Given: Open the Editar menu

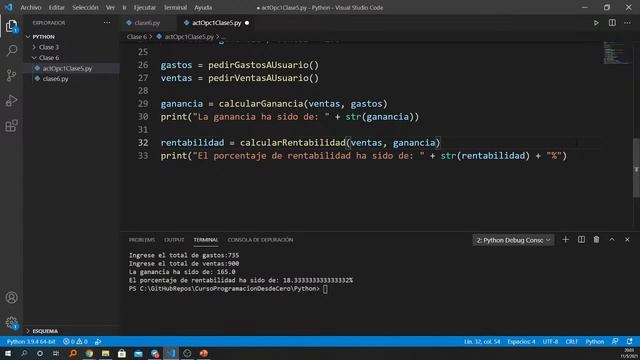Looking at the screenshot, I should 56,7.
